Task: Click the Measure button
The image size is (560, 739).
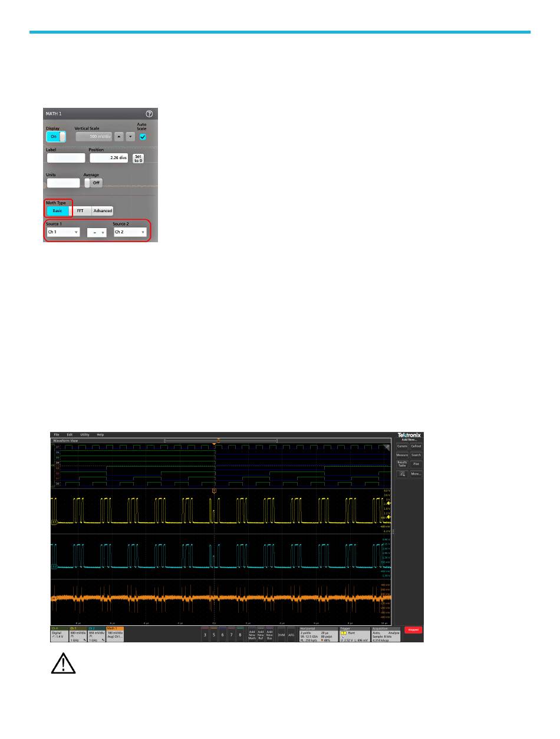Action: pyautogui.click(x=402, y=455)
